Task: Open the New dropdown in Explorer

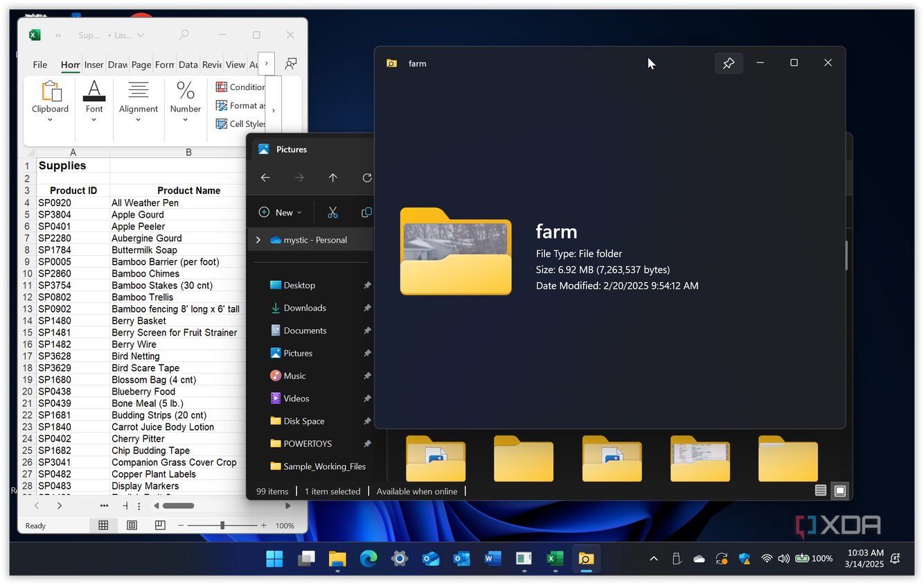Action: pyautogui.click(x=281, y=212)
